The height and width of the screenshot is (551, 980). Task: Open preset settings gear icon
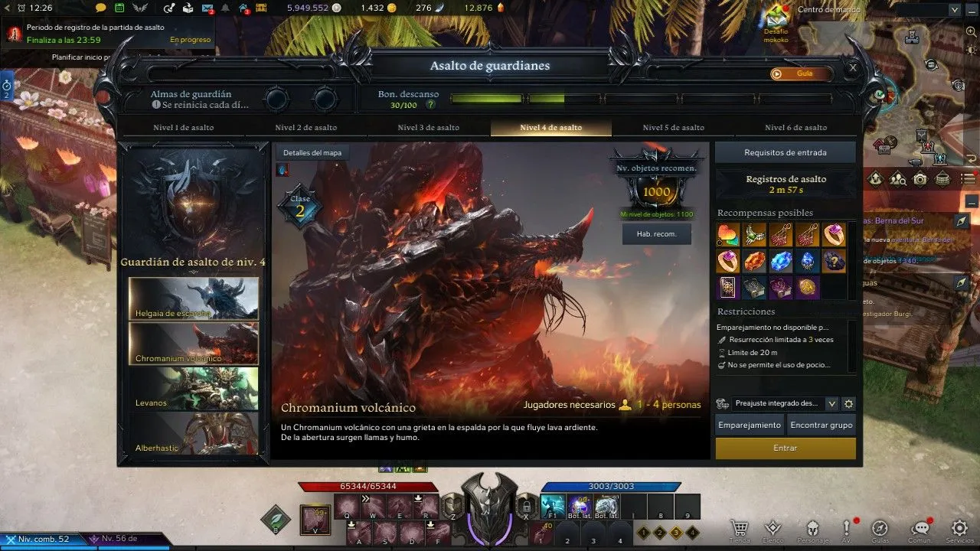click(848, 403)
